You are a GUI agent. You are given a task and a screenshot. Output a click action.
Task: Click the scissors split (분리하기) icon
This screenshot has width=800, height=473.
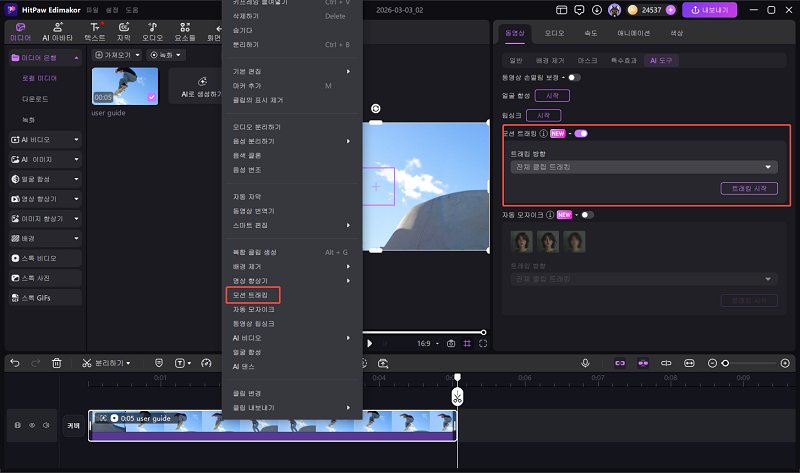(x=87, y=363)
